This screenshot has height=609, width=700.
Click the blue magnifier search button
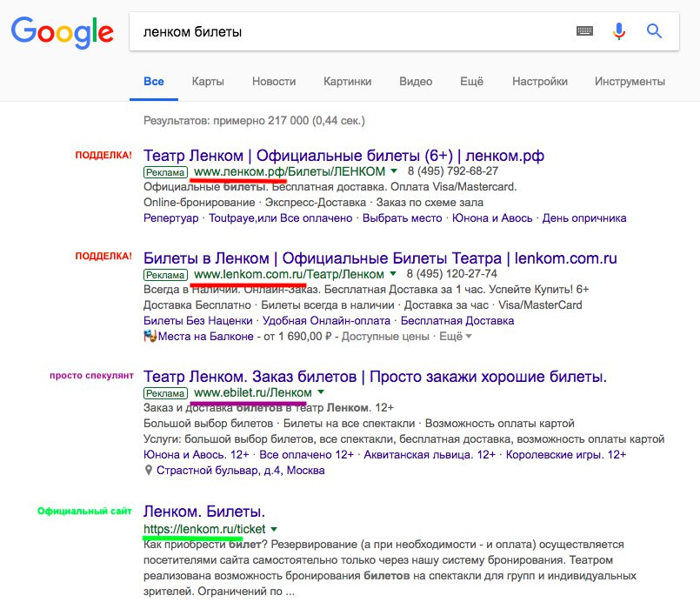pyautogui.click(x=654, y=30)
